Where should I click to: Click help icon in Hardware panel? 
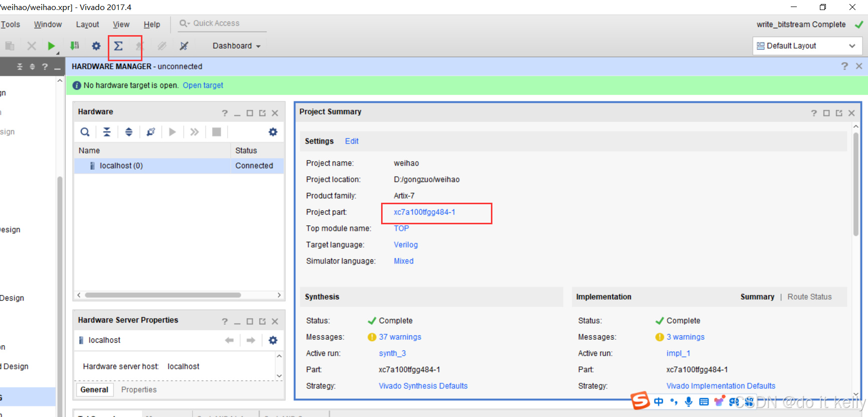225,113
